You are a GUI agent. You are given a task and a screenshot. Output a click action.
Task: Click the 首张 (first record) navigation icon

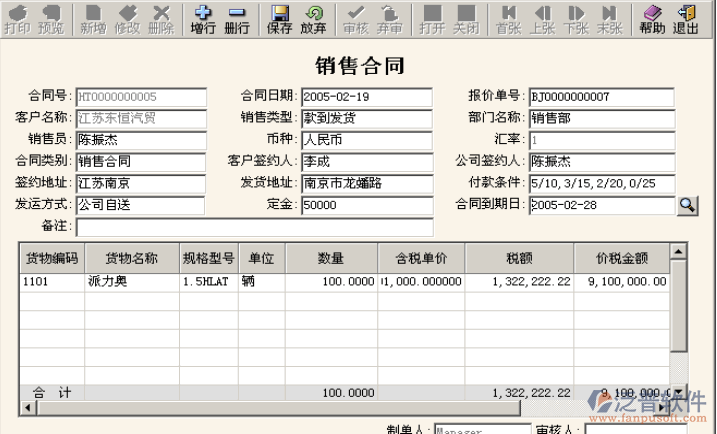pyautogui.click(x=508, y=19)
